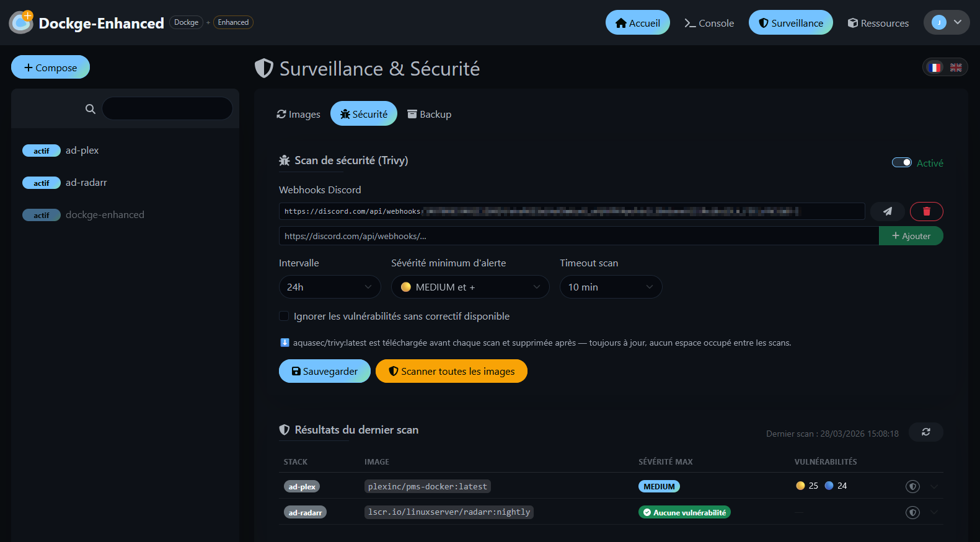Scan plexinc/pms-docker image shield icon

[912, 486]
